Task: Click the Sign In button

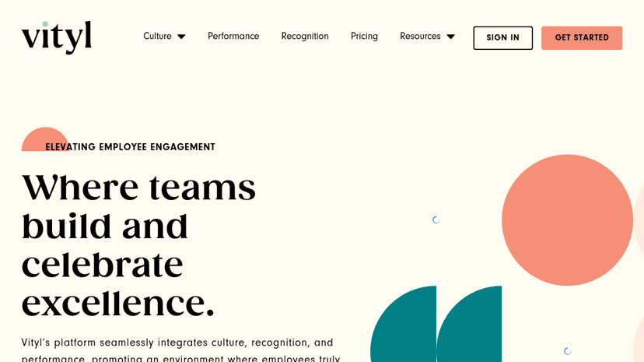Action: coord(502,38)
